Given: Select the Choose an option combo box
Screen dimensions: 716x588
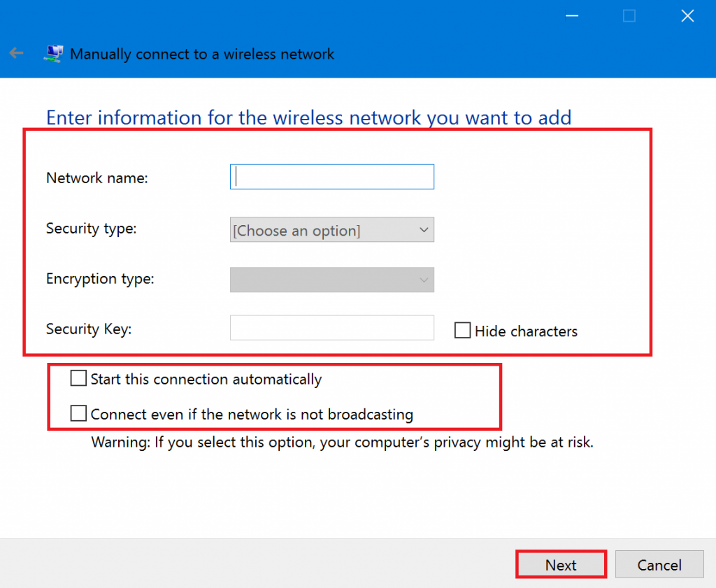Looking at the screenshot, I should click(x=331, y=229).
